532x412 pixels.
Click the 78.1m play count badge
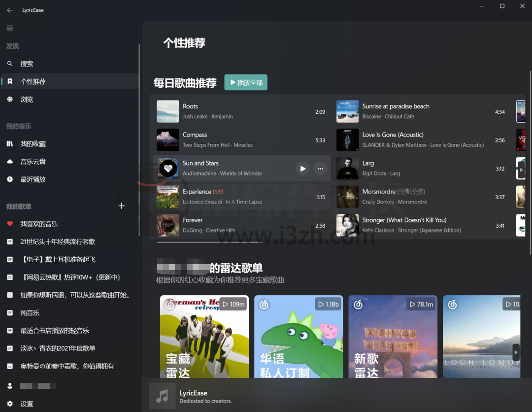pos(421,304)
